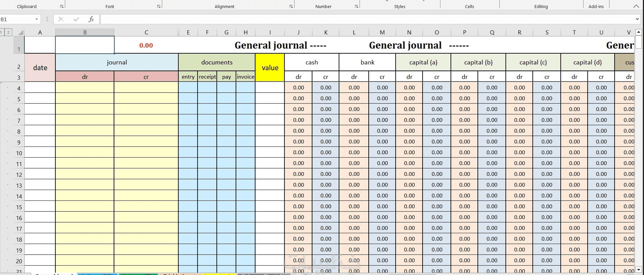Select column B header

pos(85,32)
